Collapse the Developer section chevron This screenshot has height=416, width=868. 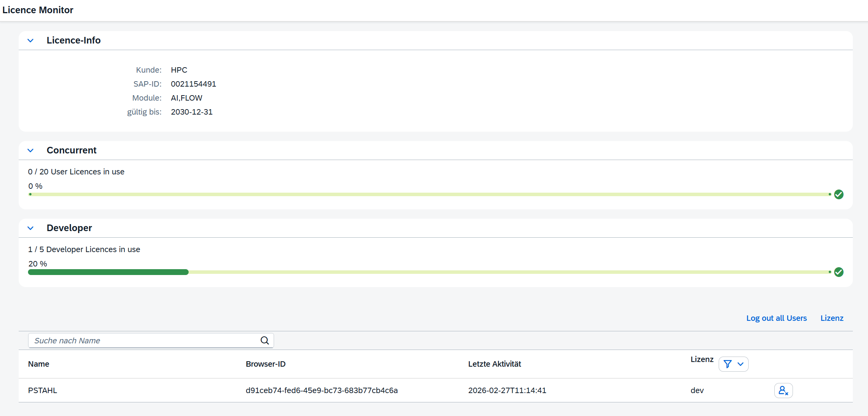pyautogui.click(x=31, y=228)
